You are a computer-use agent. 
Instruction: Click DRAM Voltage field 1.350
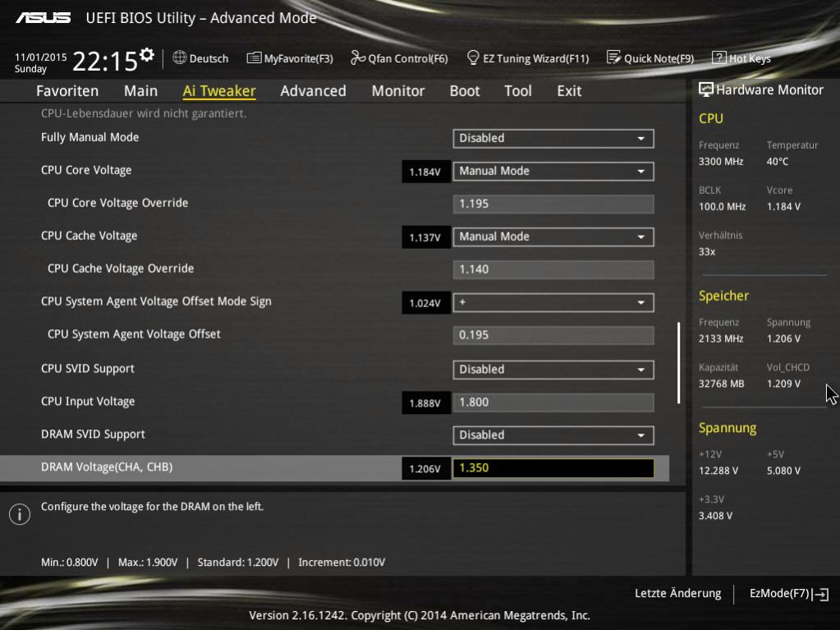[x=553, y=468]
